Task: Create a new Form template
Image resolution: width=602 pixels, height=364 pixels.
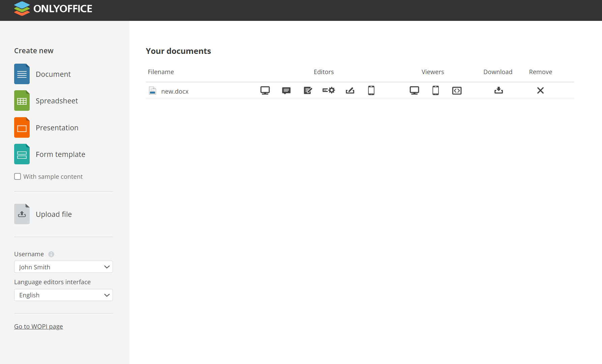Action: point(60,154)
